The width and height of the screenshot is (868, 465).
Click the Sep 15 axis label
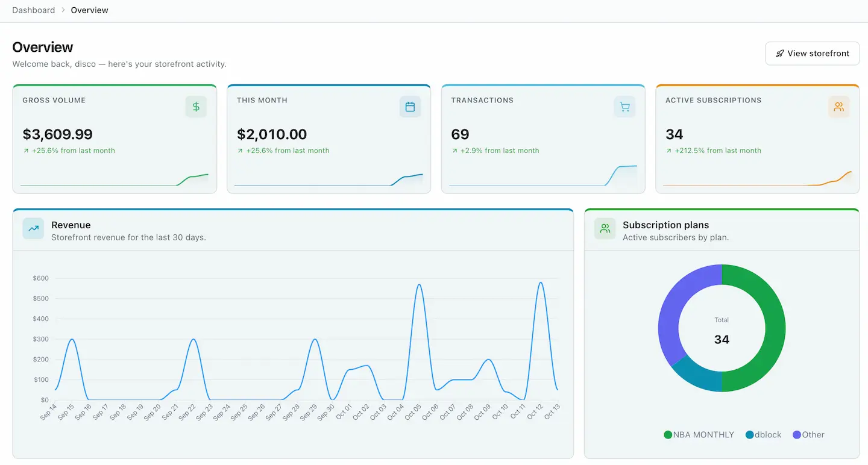tap(64, 413)
